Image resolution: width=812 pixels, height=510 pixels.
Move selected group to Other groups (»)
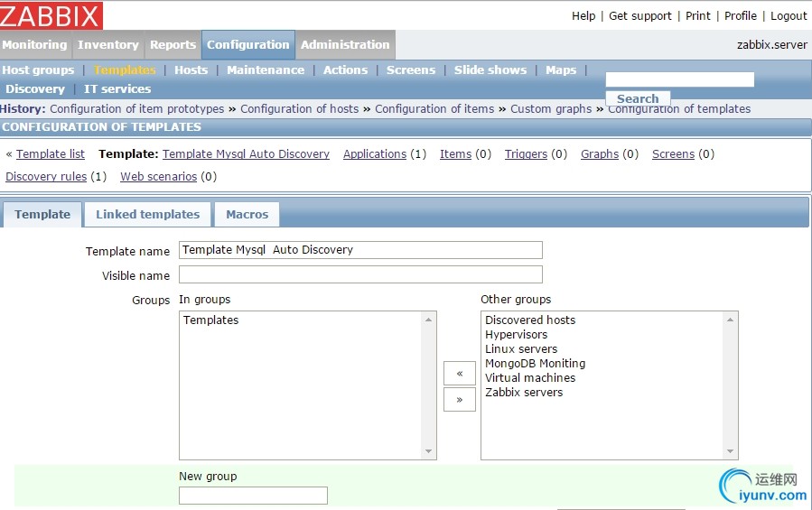(460, 399)
